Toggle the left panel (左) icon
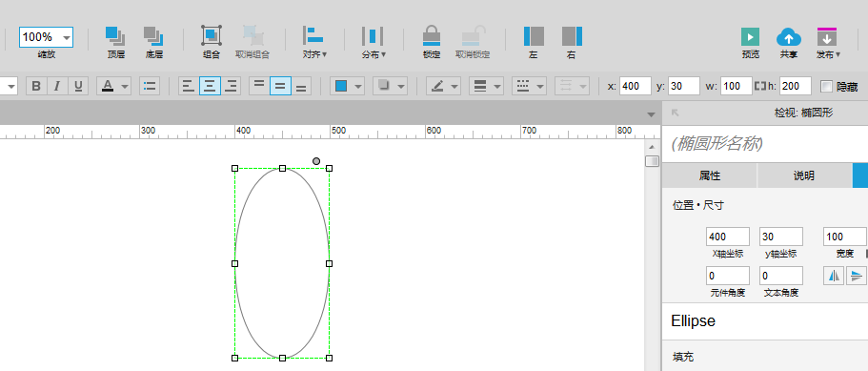 point(534,36)
